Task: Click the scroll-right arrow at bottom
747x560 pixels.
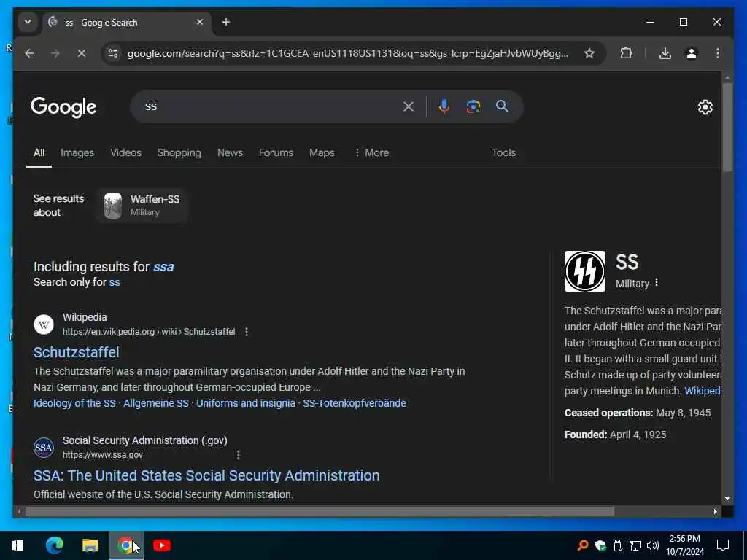Action: pos(715,511)
